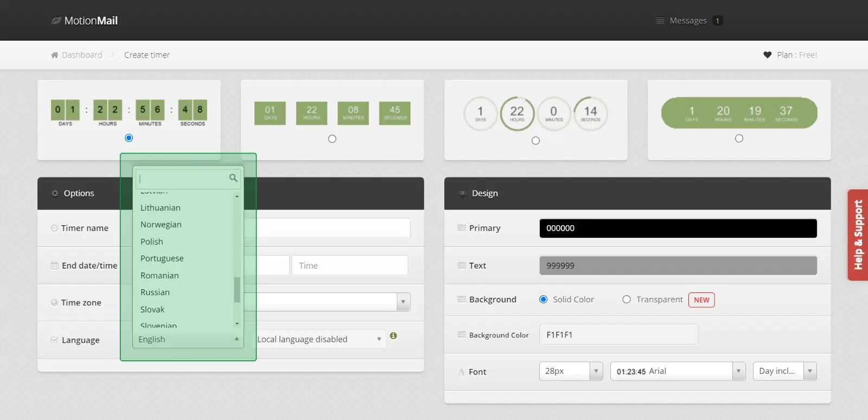This screenshot has height=420, width=868.
Task: Click language list scrollbar thumb
Action: pyautogui.click(x=237, y=290)
